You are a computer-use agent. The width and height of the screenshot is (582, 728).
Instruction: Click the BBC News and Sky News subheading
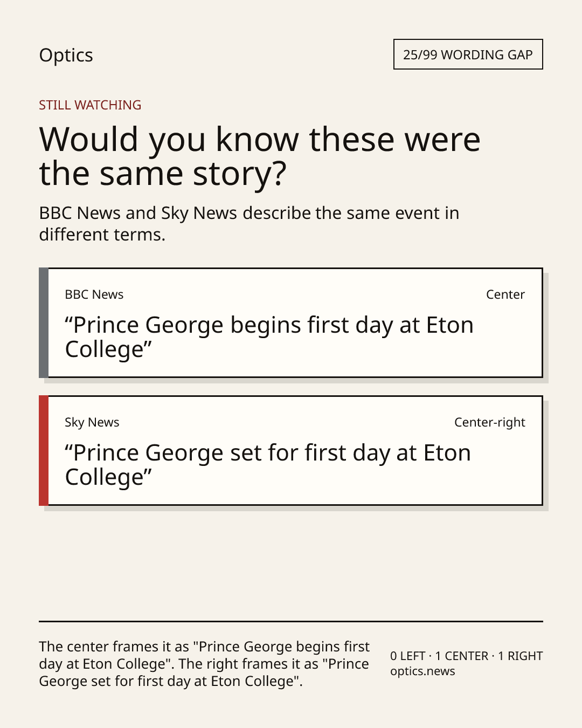(x=249, y=224)
